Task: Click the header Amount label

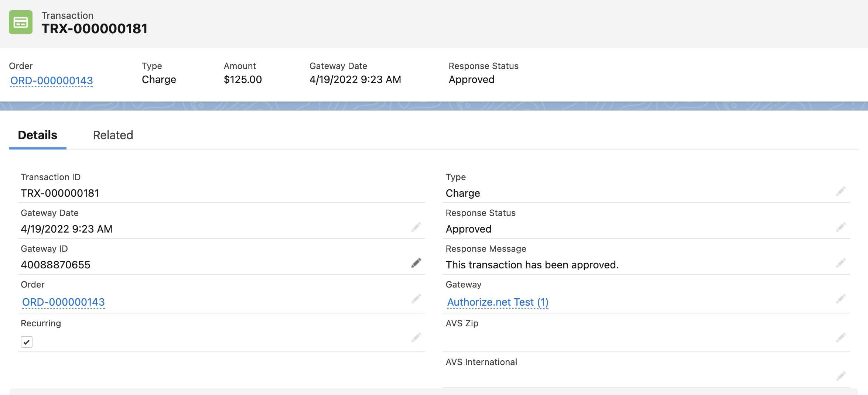Action: (240, 66)
